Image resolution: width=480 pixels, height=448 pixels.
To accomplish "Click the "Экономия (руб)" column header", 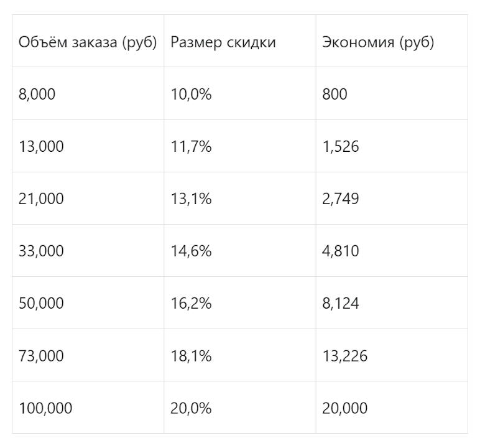I will [x=378, y=42].
